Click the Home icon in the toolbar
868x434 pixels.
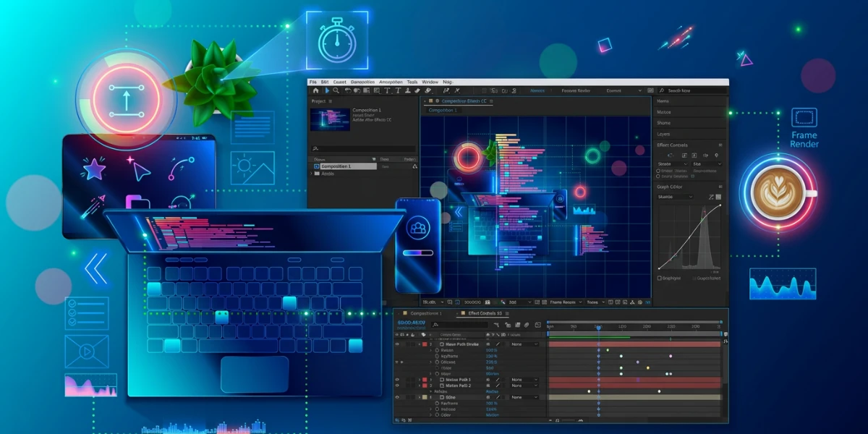[316, 90]
